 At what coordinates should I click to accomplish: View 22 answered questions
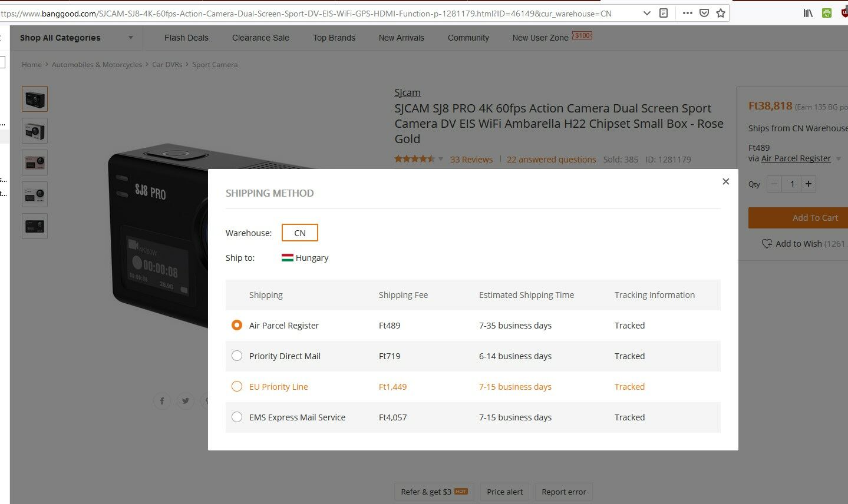point(552,160)
